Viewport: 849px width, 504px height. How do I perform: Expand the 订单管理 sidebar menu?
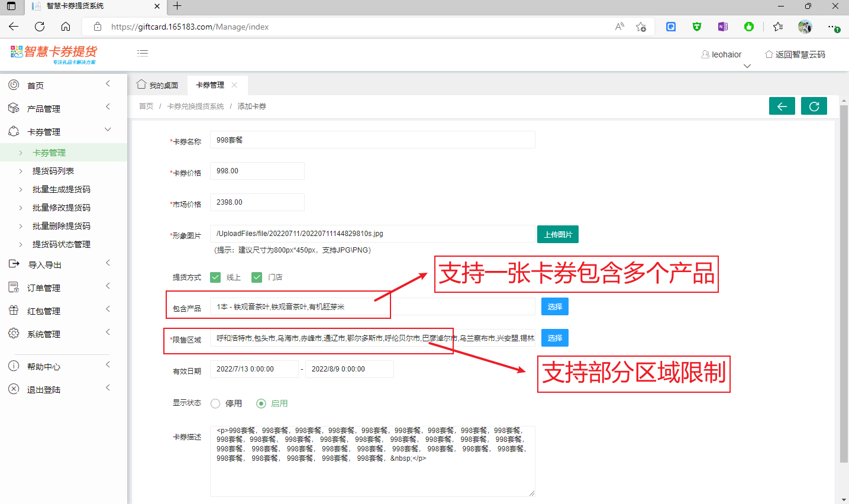[44, 288]
